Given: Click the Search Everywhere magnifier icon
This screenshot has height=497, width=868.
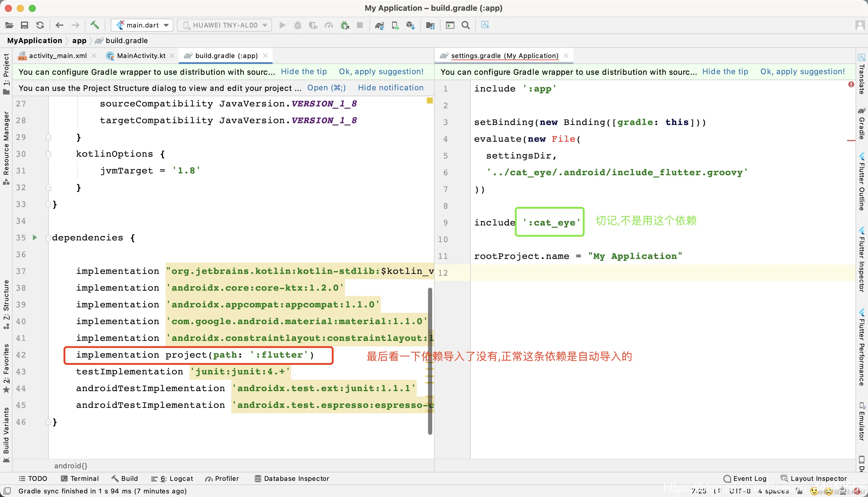Looking at the screenshot, I should [465, 25].
